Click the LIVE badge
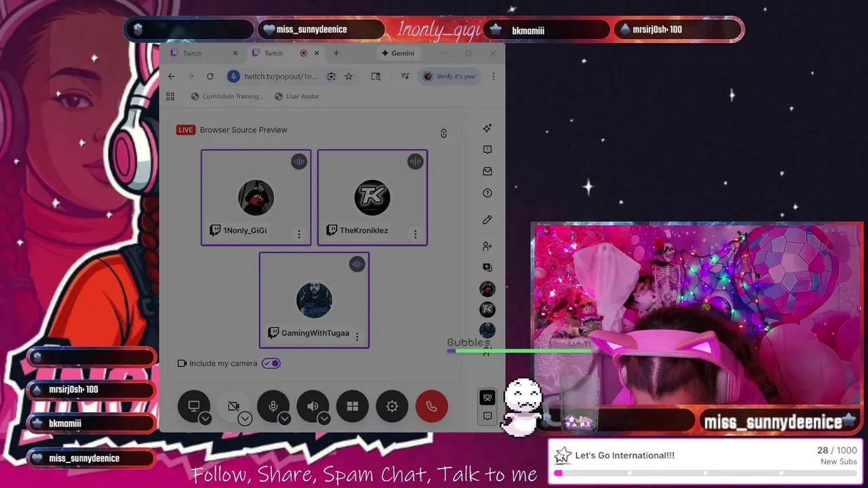The image size is (868, 488). tap(186, 130)
